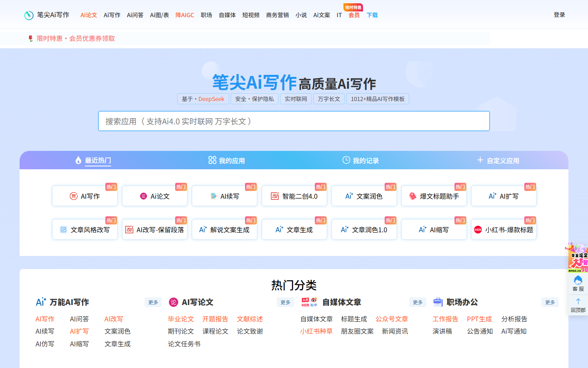
Task: Open the 工作报告 link
Action: coord(445,319)
